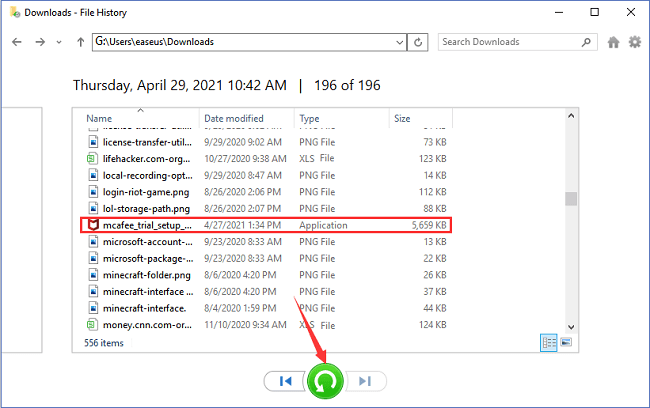
Task: Open the Home icon
Action: [613, 42]
